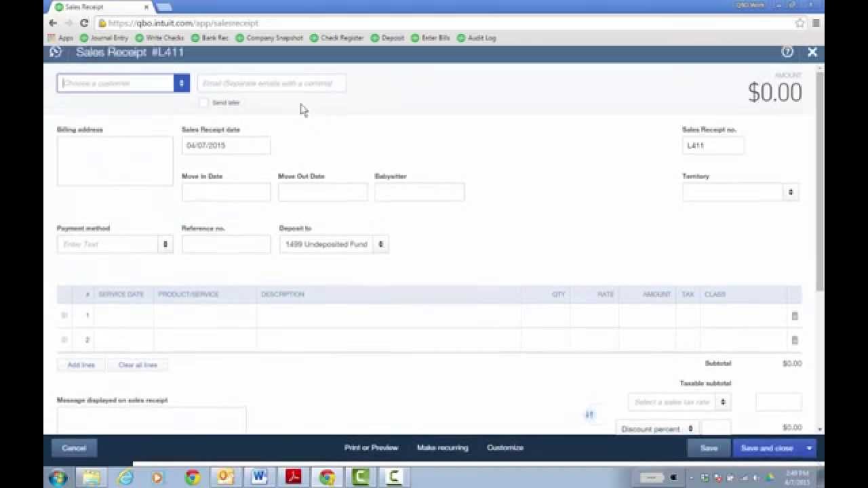Screen dimensions: 868x488
Task: Open the Save and close arrow menu
Action: coord(809,448)
